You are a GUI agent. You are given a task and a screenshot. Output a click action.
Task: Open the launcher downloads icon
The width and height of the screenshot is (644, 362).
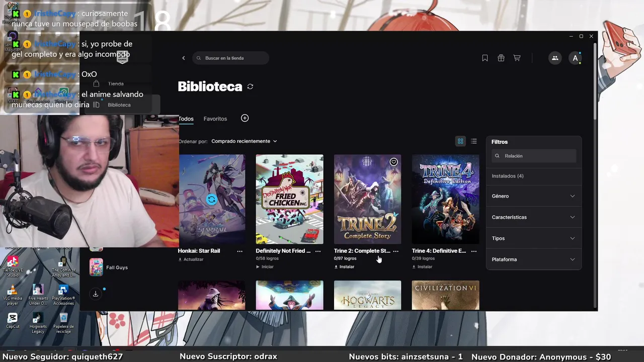click(x=96, y=294)
